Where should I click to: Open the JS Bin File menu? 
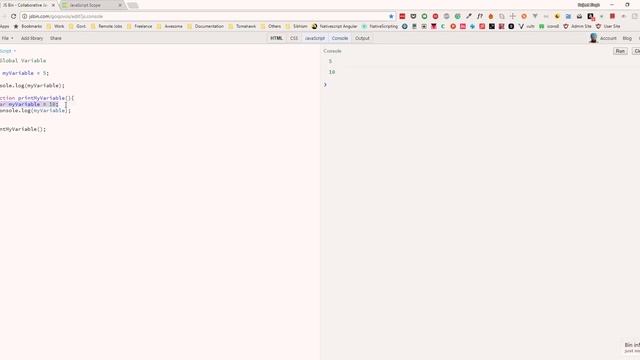tap(7, 38)
